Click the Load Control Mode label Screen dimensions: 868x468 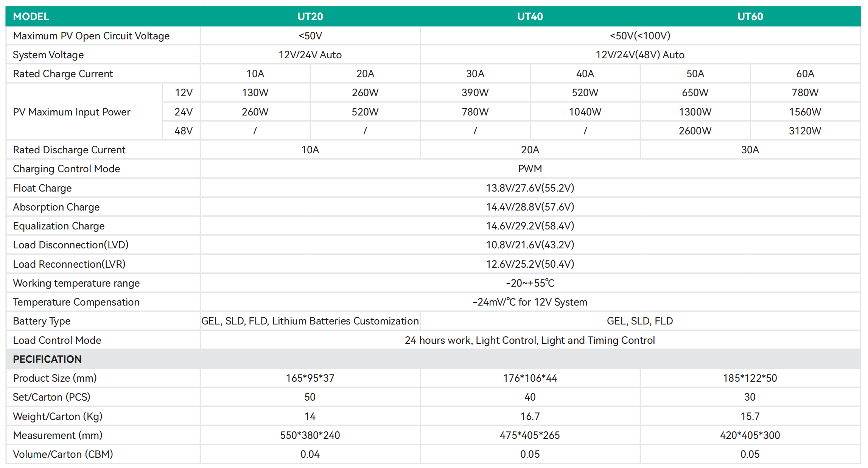coord(57,340)
